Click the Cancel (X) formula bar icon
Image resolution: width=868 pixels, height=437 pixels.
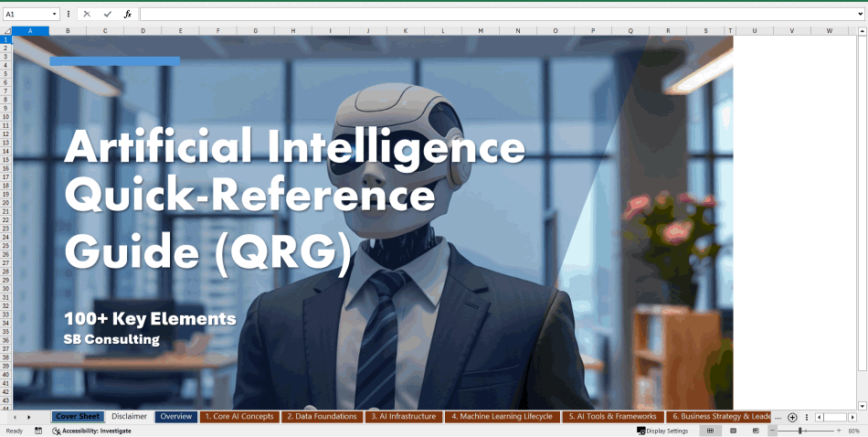87,15
